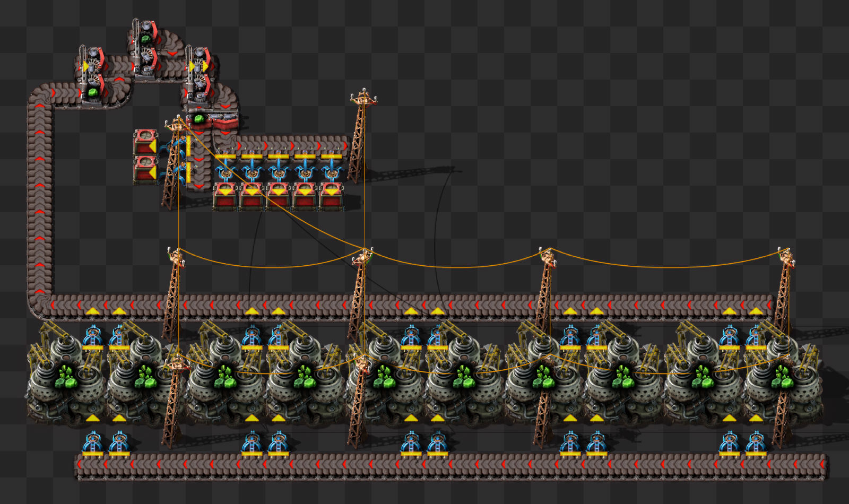This screenshot has width=849, height=504.
Task: Select the bottom input belt under the inserters
Action: point(451,466)
